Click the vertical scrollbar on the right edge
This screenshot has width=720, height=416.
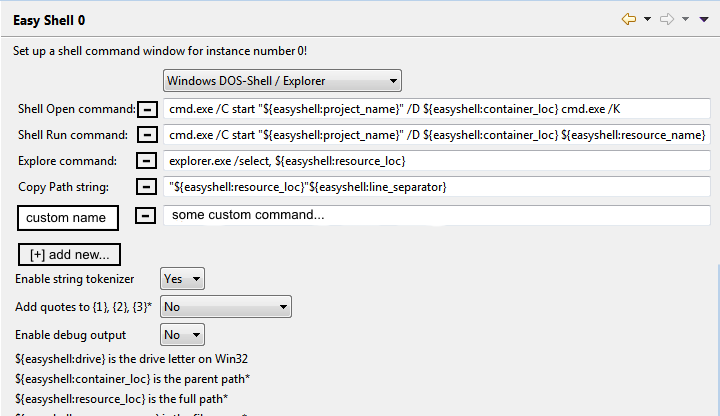pyautogui.click(x=718, y=340)
